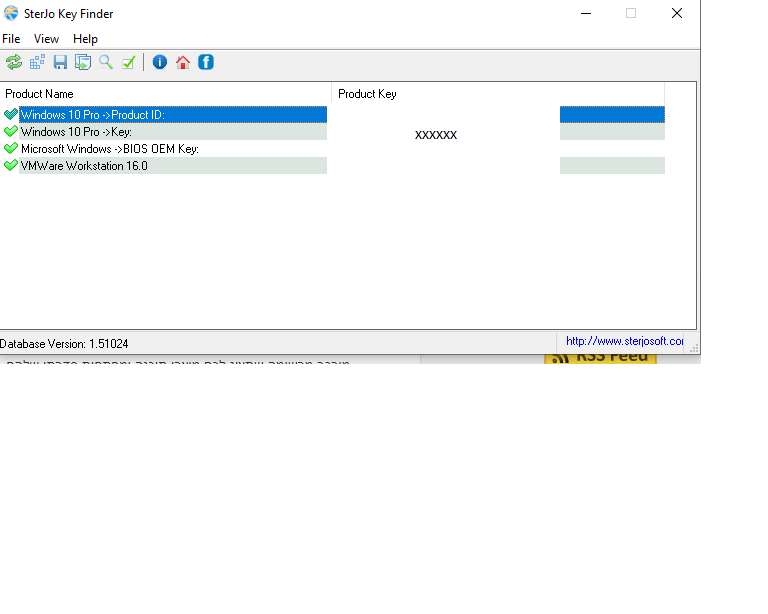Click check icon beside Windows 10 Pro Product ID

point(10,115)
